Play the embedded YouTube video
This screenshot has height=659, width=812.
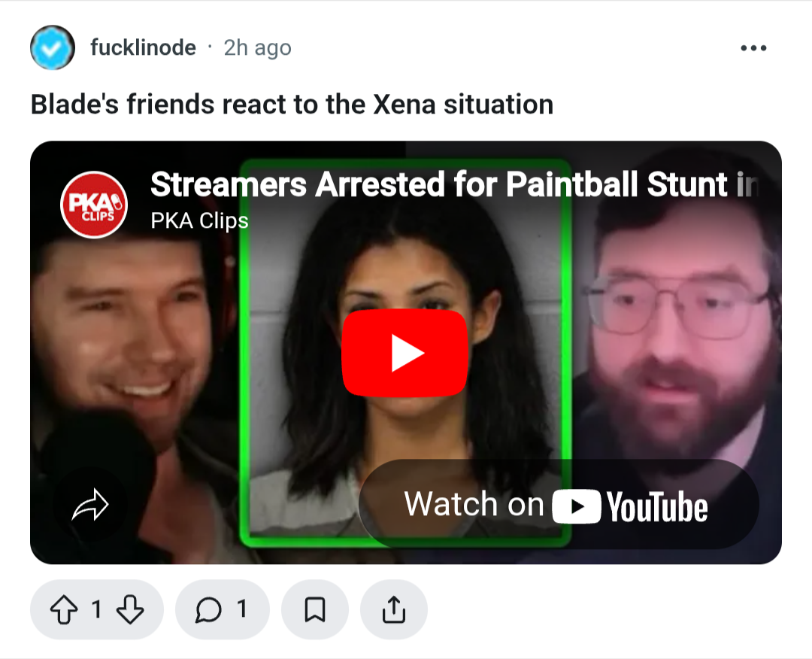coord(405,353)
